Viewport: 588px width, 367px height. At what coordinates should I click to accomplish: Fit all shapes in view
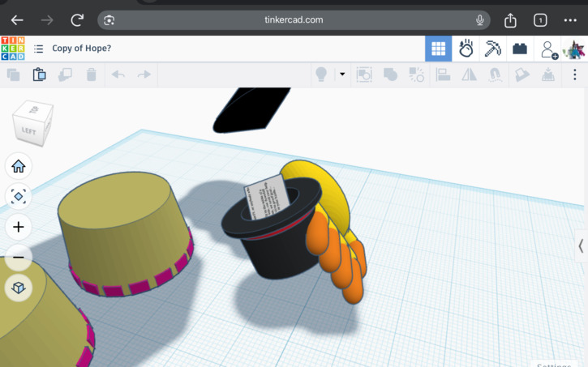(19, 197)
